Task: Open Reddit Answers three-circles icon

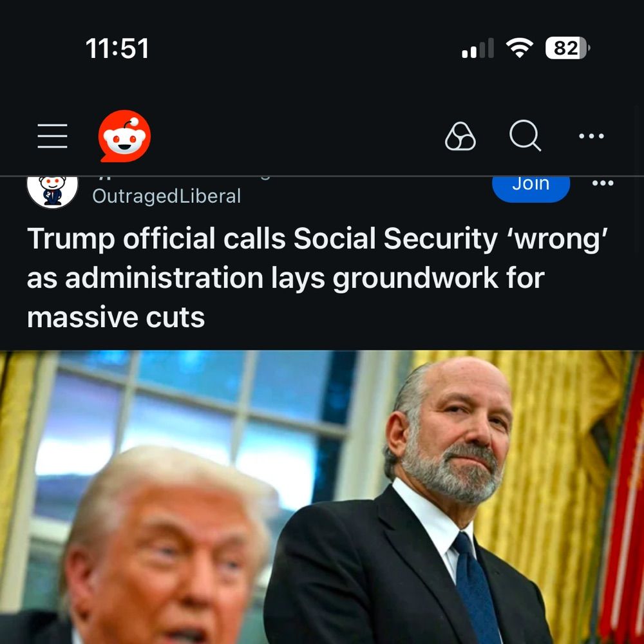Action: pyautogui.click(x=460, y=136)
